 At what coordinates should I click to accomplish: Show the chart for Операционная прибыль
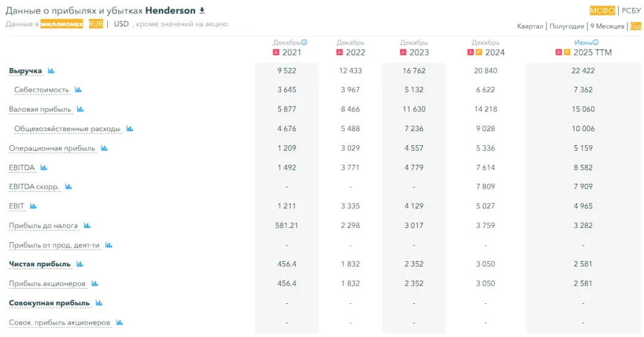pos(104,148)
